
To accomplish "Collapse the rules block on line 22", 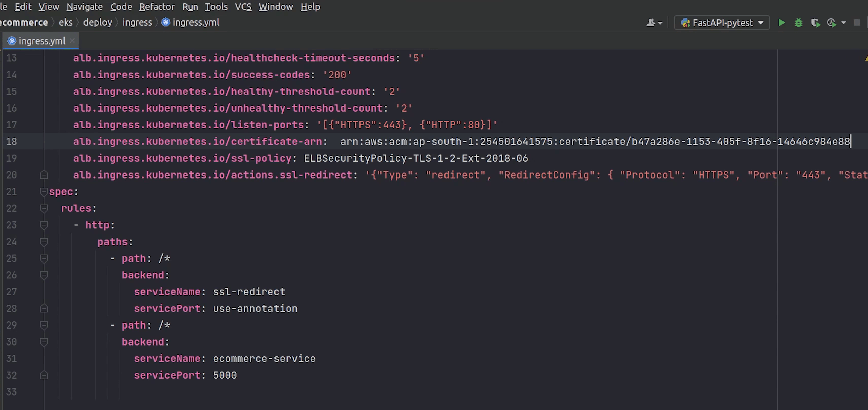I will pos(44,208).
